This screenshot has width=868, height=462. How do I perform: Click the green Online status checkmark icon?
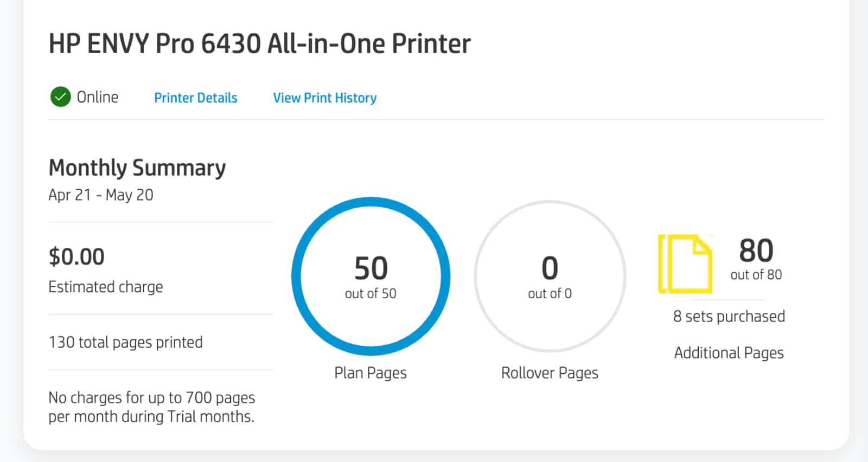60,97
